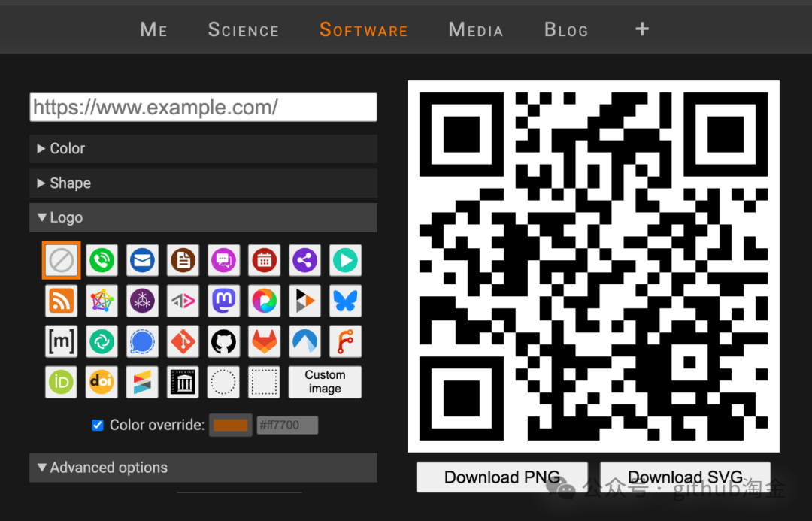Expand the Color section
This screenshot has height=521, width=812.
[x=204, y=149]
